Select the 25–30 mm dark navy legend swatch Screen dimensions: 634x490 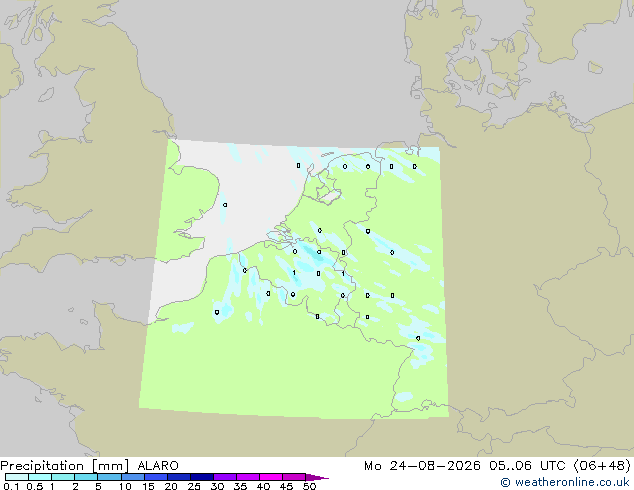coord(202,477)
